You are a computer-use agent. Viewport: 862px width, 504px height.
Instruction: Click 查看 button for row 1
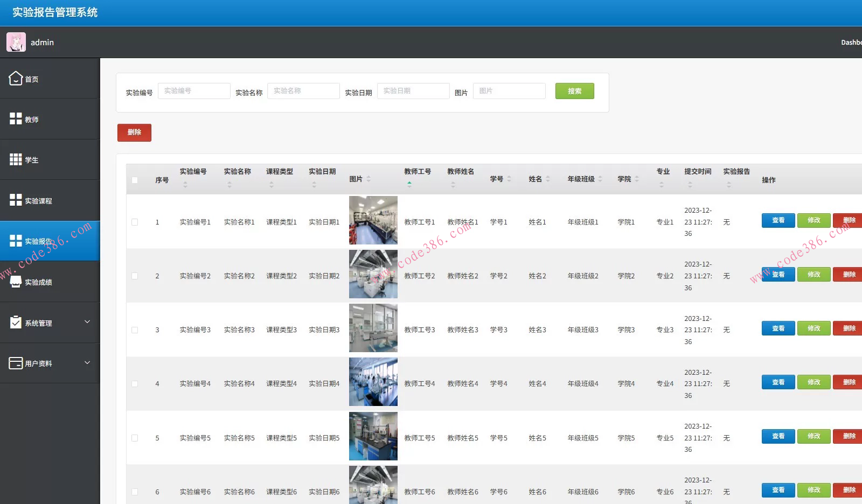pos(778,220)
